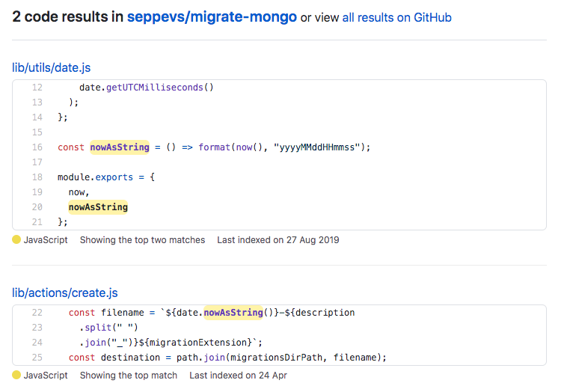
Task: Click the JavaScript language dot under date.js
Action: click(x=16, y=239)
